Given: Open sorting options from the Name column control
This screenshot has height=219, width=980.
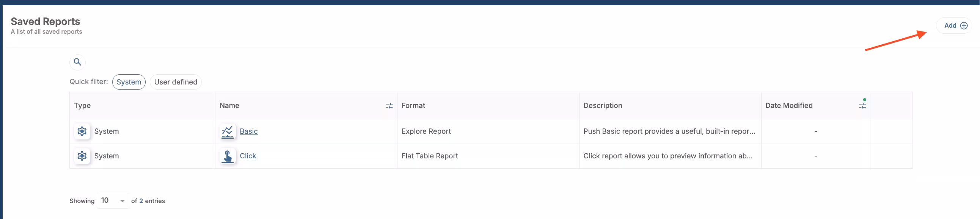Looking at the screenshot, I should click(389, 106).
